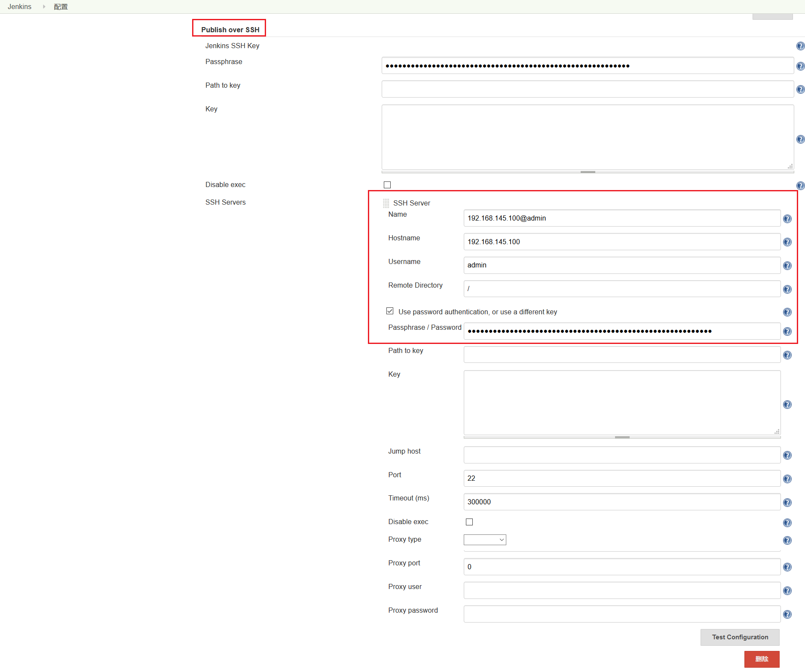The width and height of the screenshot is (805, 672).
Task: Click help icon for Jump host
Action: (x=787, y=455)
